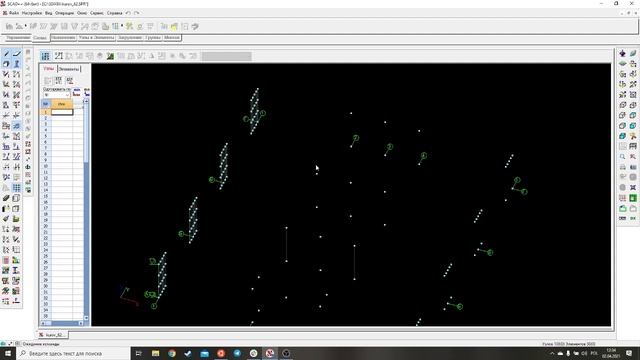Click the green icon on the filter toolbar
640x360 pixels.
110,56
